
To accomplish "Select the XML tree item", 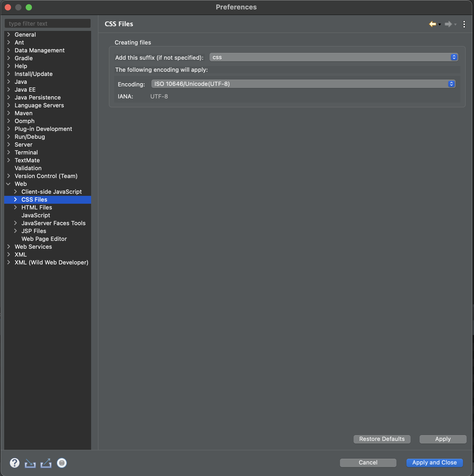I will pos(21,254).
